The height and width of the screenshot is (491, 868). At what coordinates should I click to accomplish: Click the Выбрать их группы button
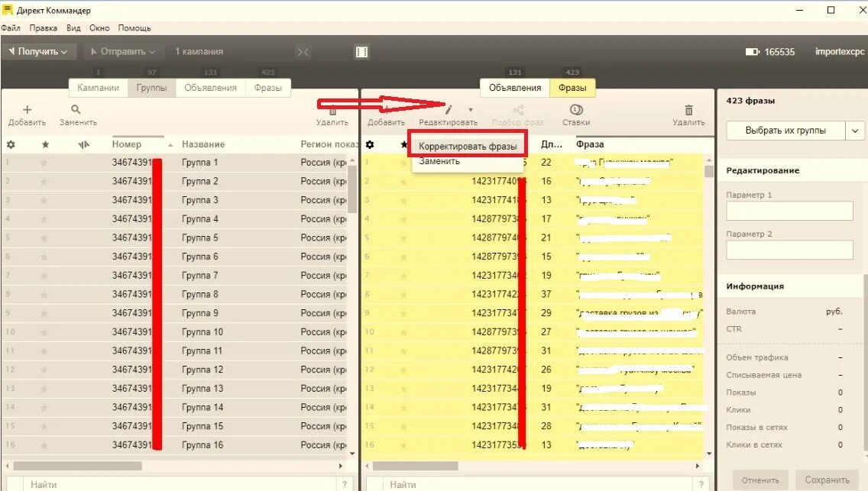[x=785, y=131]
